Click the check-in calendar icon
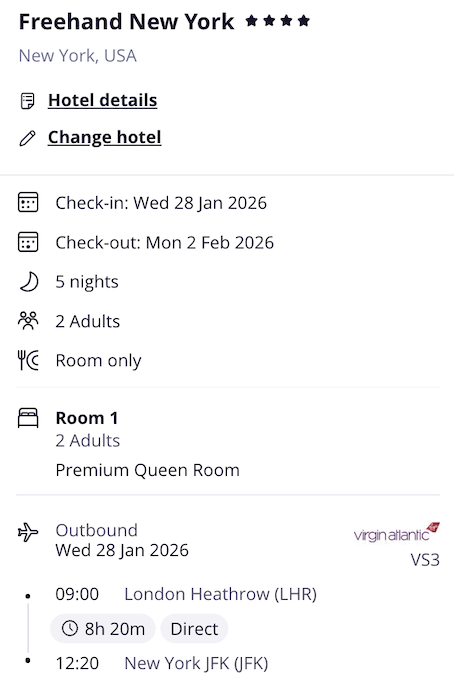 (x=28, y=203)
